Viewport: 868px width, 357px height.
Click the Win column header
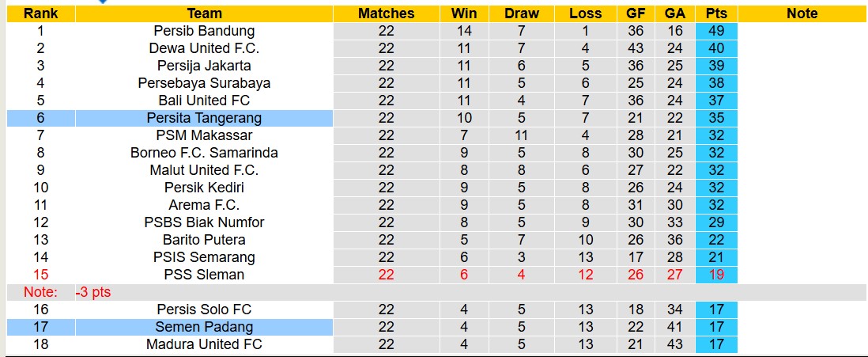click(x=463, y=13)
